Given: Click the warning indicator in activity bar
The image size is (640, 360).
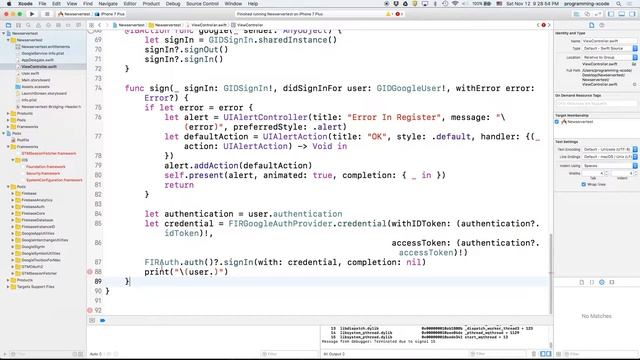Looking at the screenshot, I should coord(389,14).
